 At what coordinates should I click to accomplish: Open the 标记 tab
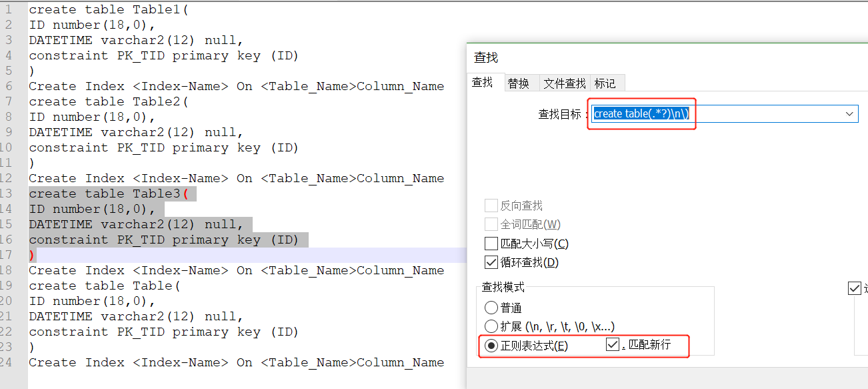[x=605, y=83]
